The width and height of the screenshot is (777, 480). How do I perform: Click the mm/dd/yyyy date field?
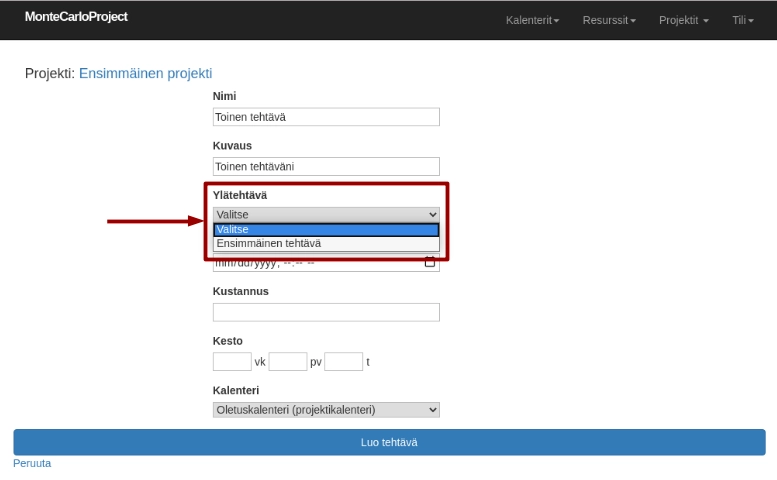pyautogui.click(x=310, y=264)
